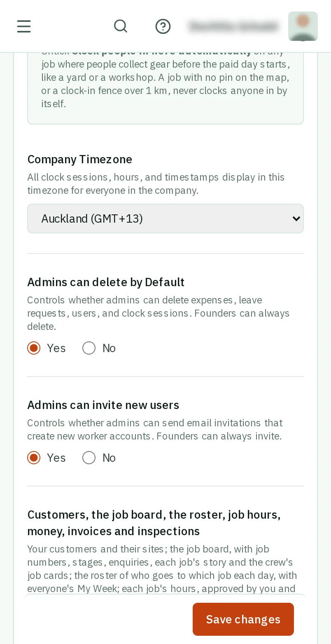331x644 pixels.
Task: Click the Admins can delete by Default heading
Action: pyautogui.click(x=106, y=282)
